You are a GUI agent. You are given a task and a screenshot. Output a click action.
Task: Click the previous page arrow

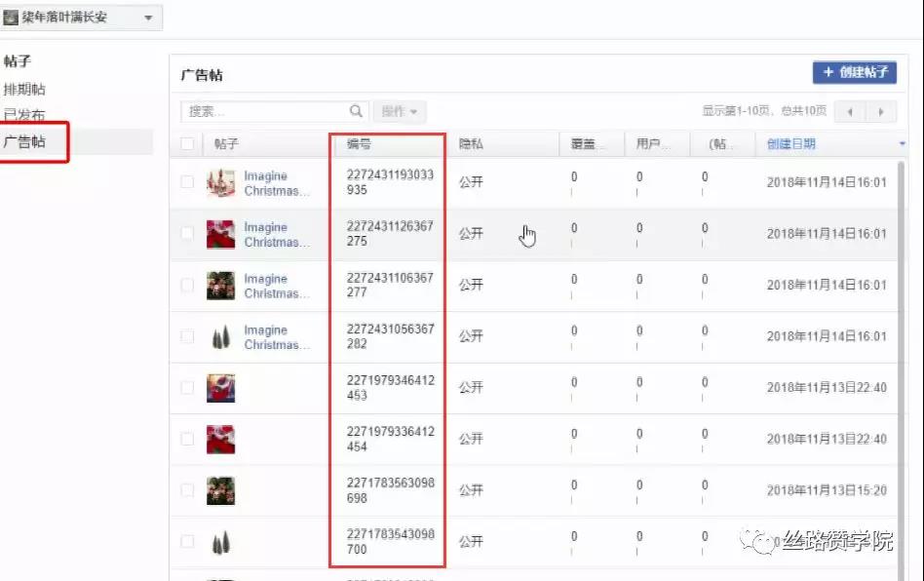click(849, 110)
